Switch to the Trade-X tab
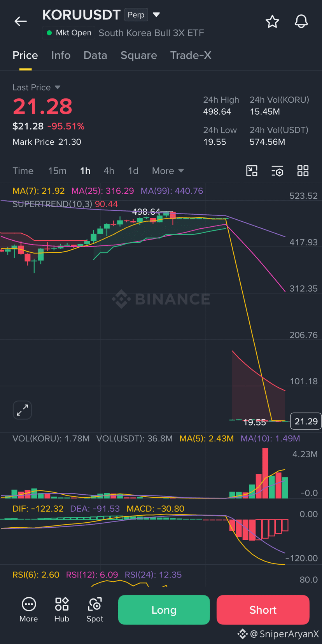 click(191, 55)
